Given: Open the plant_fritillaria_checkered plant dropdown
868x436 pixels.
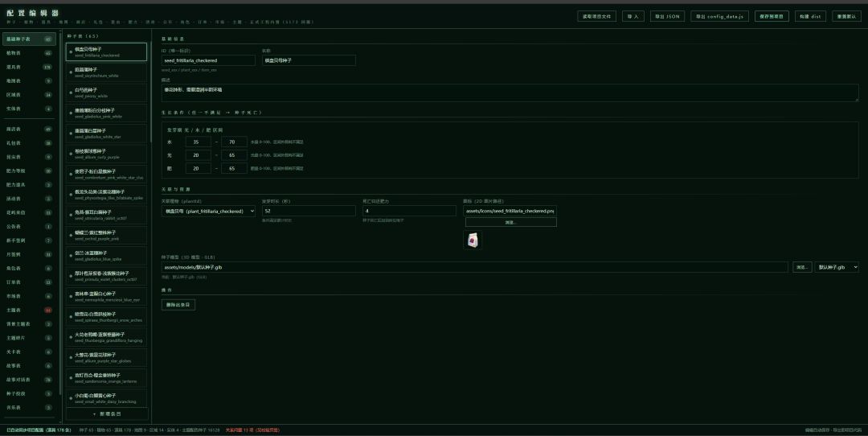Looking at the screenshot, I should click(x=209, y=211).
